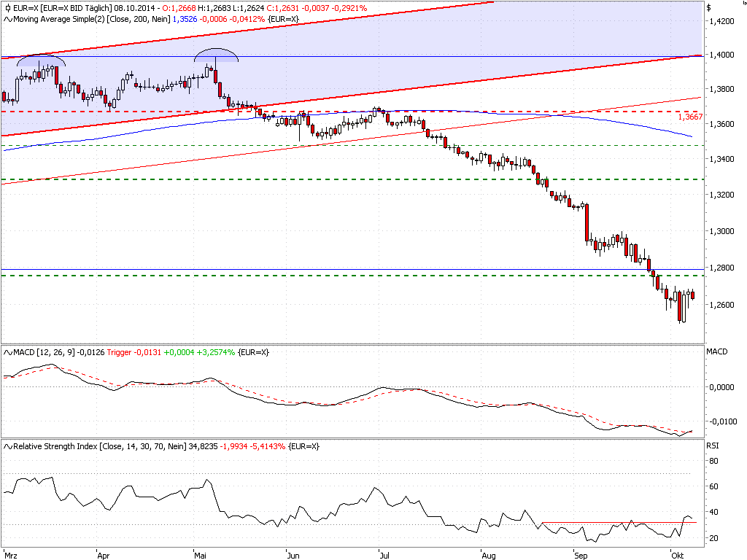Click the red price label '1,3667'
Screen dimensions: 747x560
690,117
